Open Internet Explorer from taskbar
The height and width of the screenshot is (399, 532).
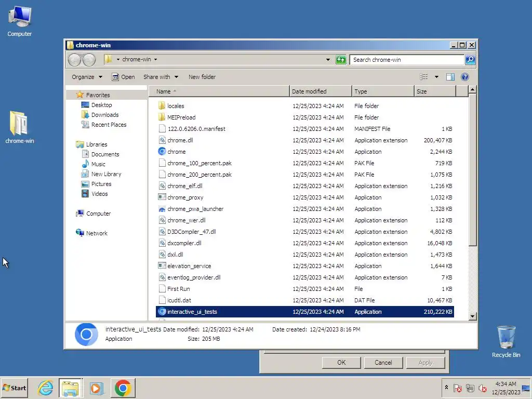46,388
